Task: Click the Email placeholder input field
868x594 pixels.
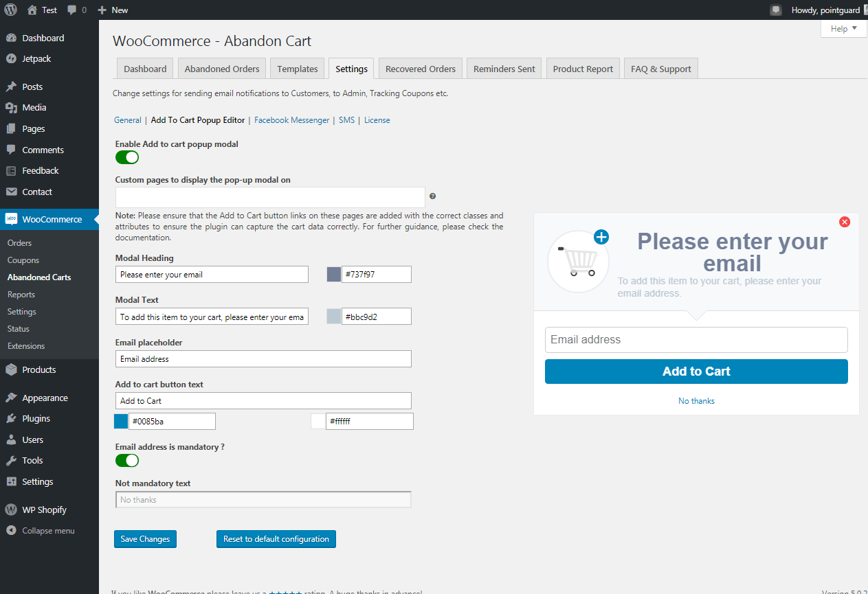Action: 263,358
